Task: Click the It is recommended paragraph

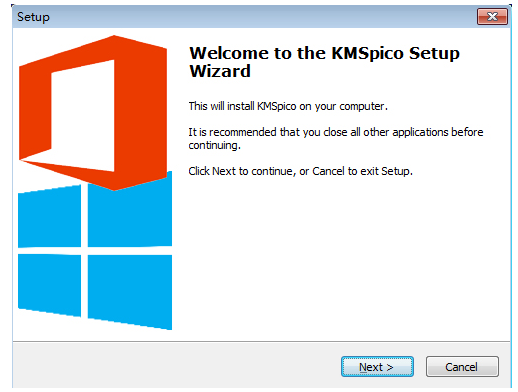Action: pyautogui.click(x=336, y=139)
